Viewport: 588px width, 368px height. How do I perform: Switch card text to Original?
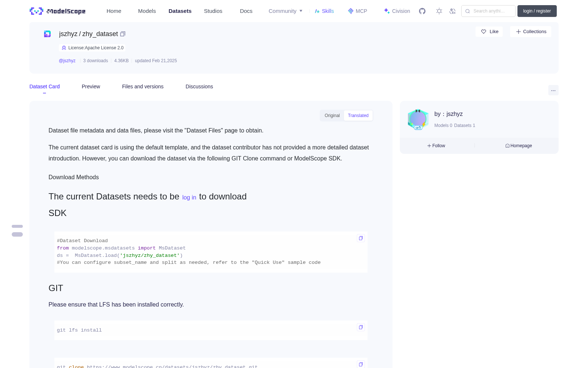point(332,116)
